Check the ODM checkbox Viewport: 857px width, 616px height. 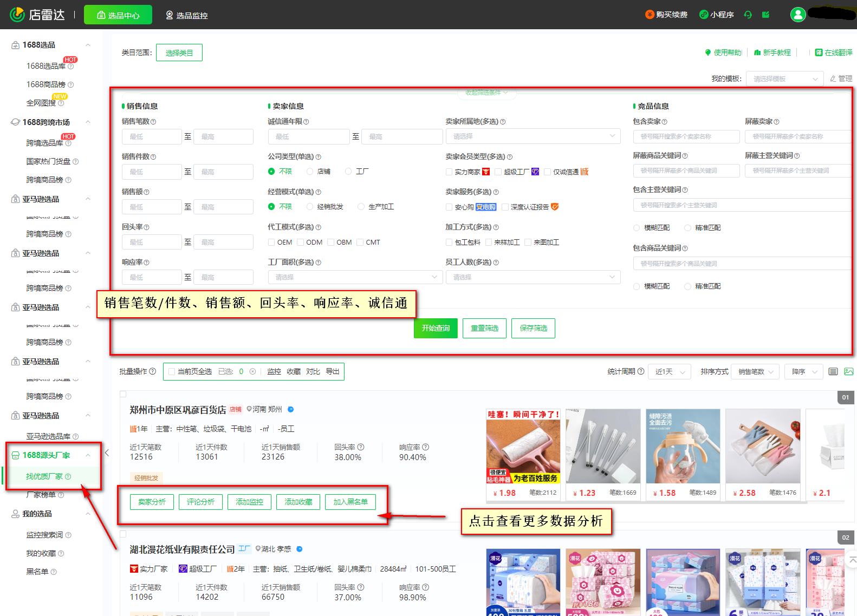click(x=300, y=243)
